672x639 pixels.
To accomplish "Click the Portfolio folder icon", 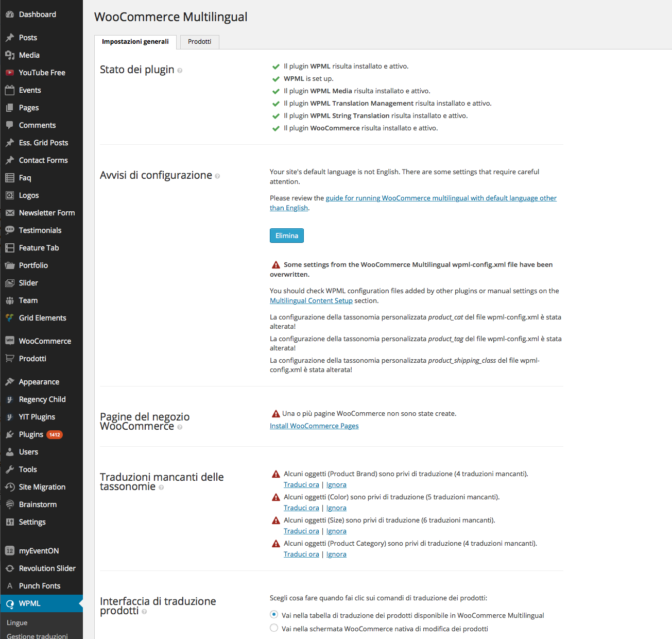I will pos(10,265).
